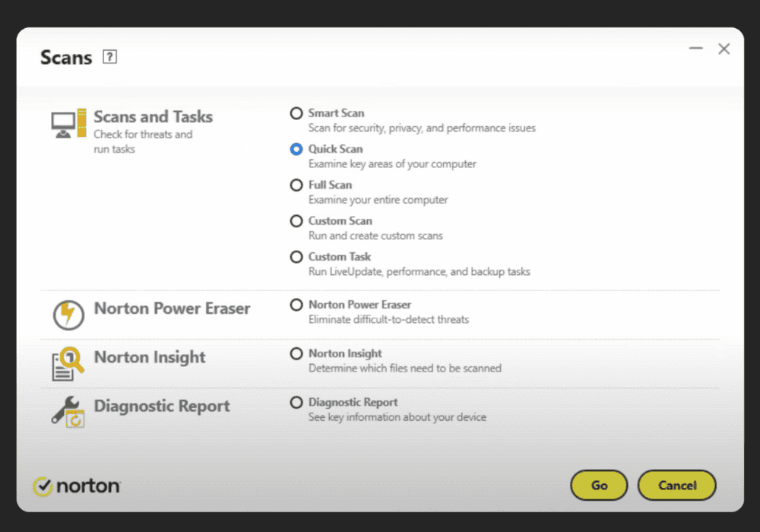Click the Norton Insight magnifier icon
The height and width of the screenshot is (532, 760).
coord(68,363)
